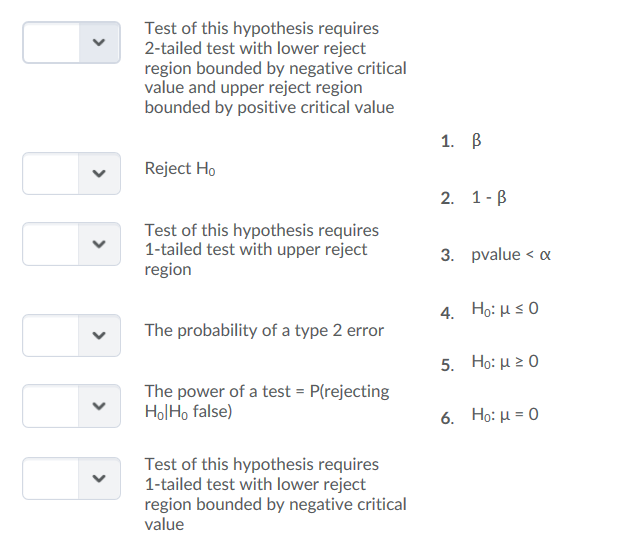This screenshot has height=553, width=637.
Task: Click the dropdown arrow for 1-tailed upper reject region
Action: (97, 245)
